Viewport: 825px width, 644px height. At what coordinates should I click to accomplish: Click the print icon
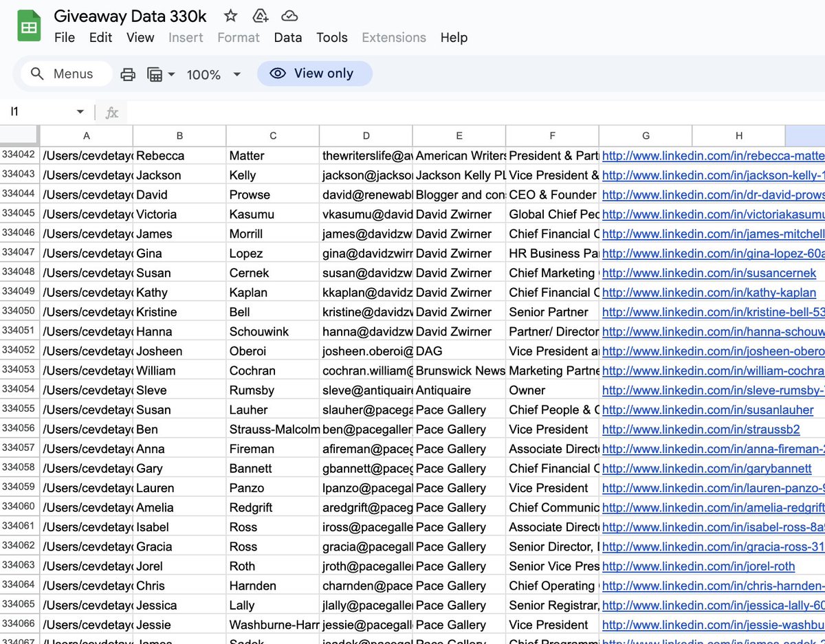pyautogui.click(x=128, y=74)
